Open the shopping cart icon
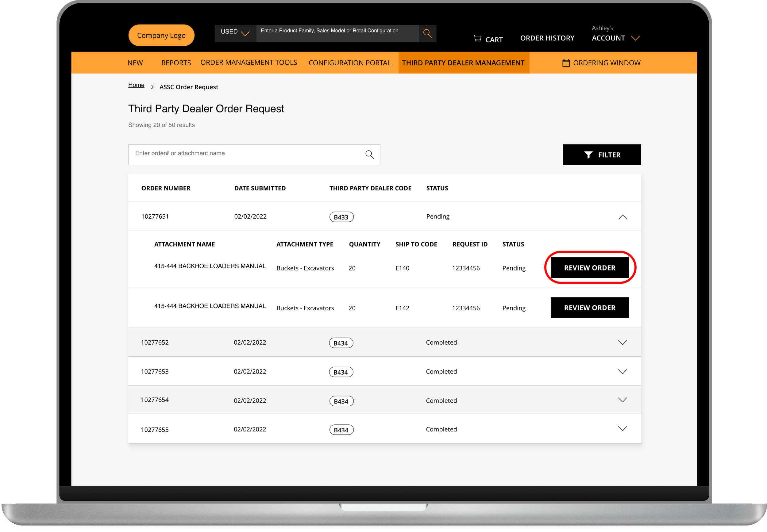 (x=477, y=38)
